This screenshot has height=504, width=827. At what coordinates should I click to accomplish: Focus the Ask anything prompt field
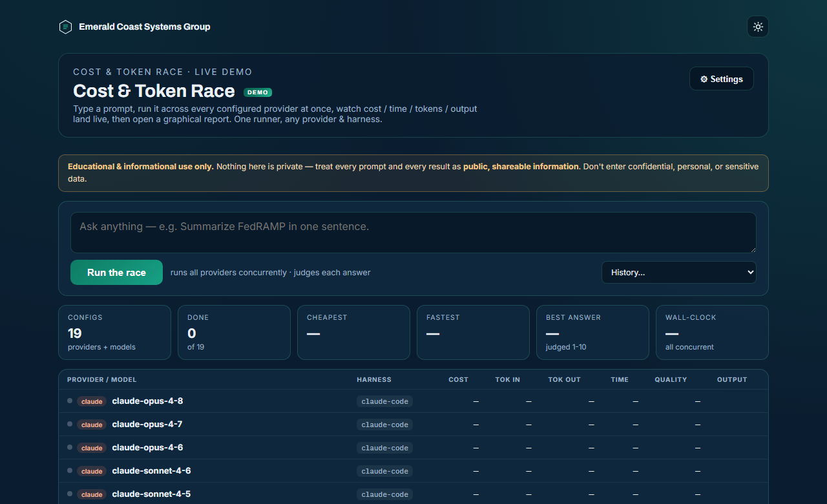tap(413, 233)
